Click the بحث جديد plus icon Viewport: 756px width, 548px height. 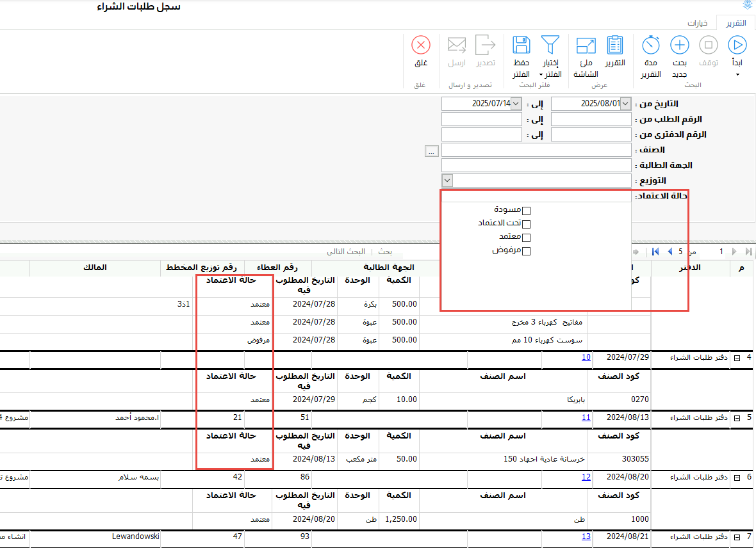click(x=679, y=45)
